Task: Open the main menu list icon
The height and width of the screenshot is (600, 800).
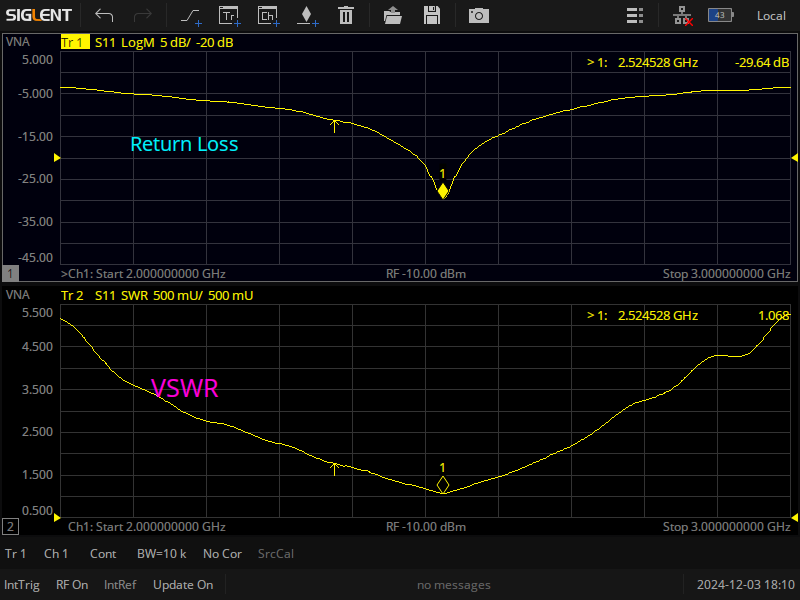Action: tap(635, 16)
